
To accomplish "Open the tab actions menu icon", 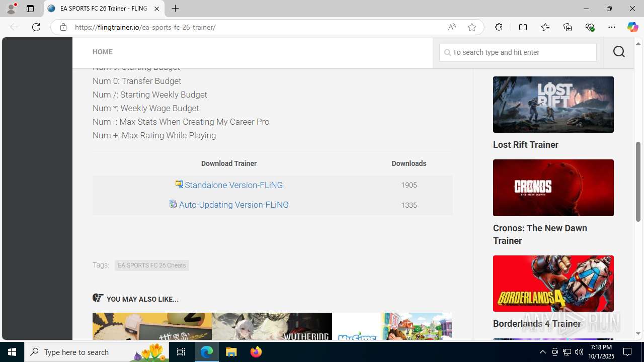I will [x=30, y=9].
